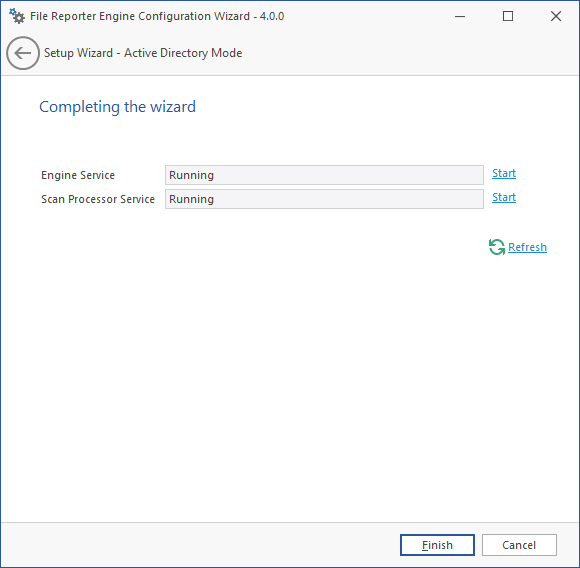Click the 'Completing the wizard' heading
Screen dimensions: 580x568
click(x=117, y=107)
